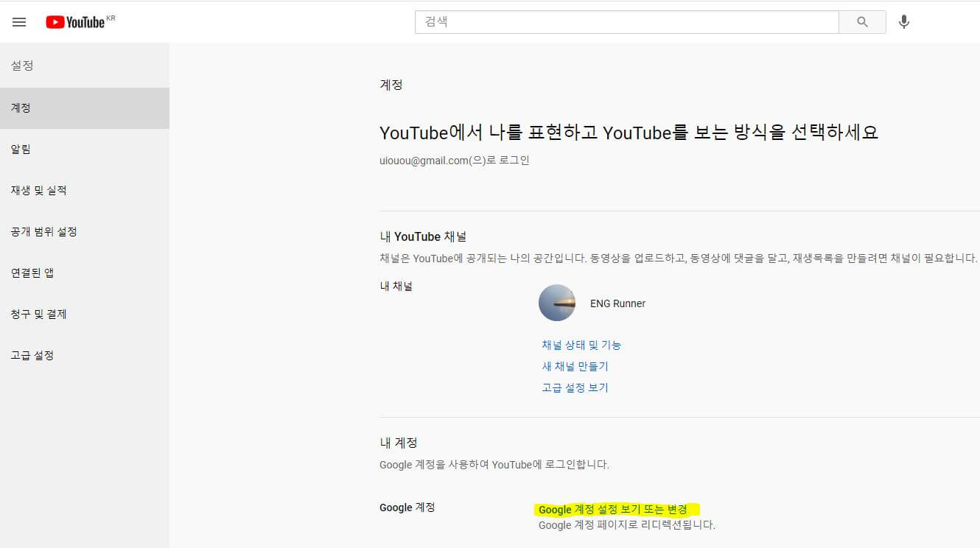Open 채널 상태 및 기능 link
Image resolution: width=980 pixels, height=548 pixels.
[581, 344]
